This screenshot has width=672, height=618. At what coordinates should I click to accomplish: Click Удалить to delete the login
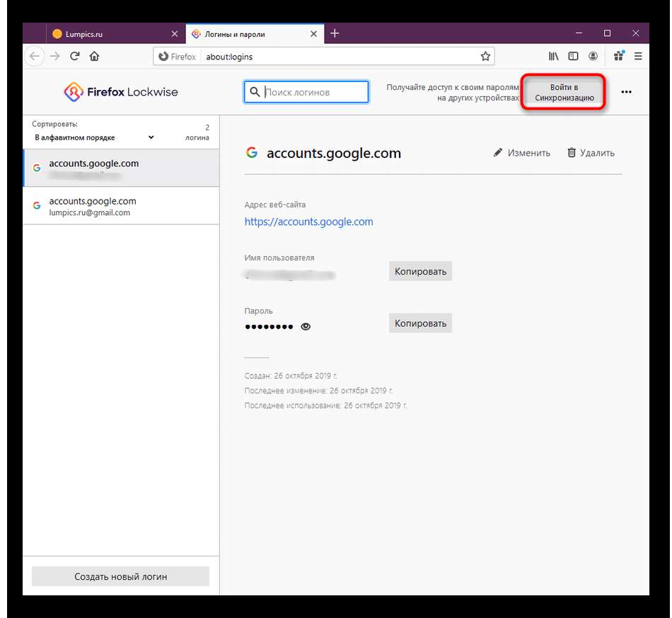(591, 153)
